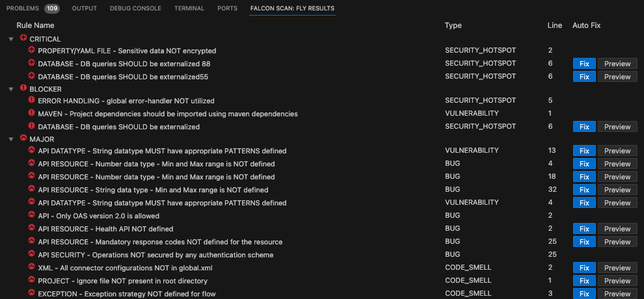Preview fix for Health API NOT defined

click(x=617, y=228)
